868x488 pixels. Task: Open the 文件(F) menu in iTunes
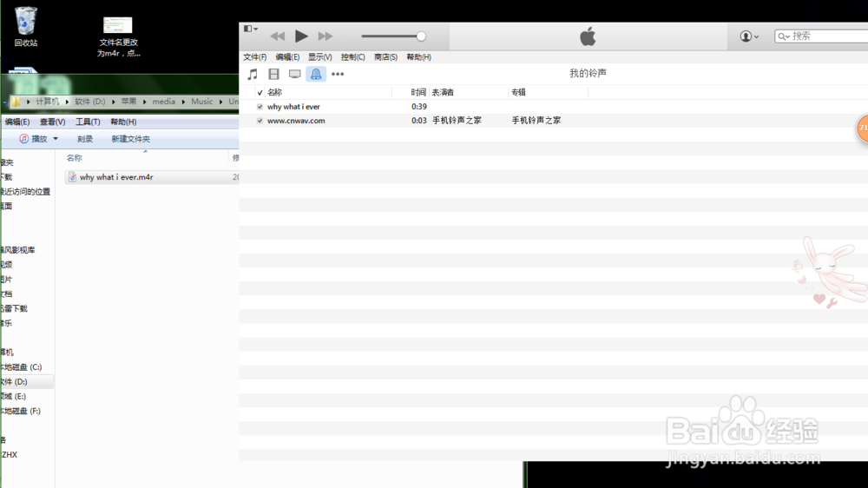254,57
